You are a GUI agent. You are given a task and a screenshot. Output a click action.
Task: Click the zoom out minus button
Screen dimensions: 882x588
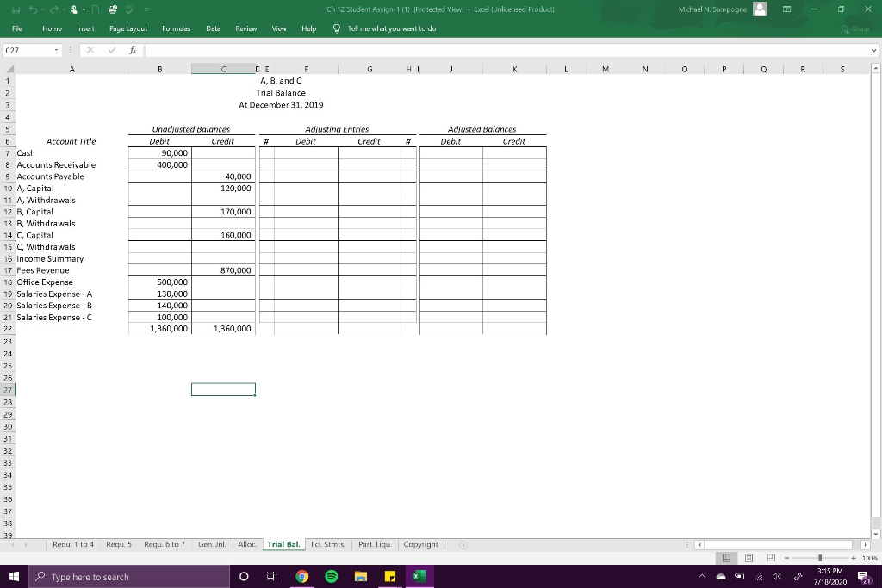point(787,558)
